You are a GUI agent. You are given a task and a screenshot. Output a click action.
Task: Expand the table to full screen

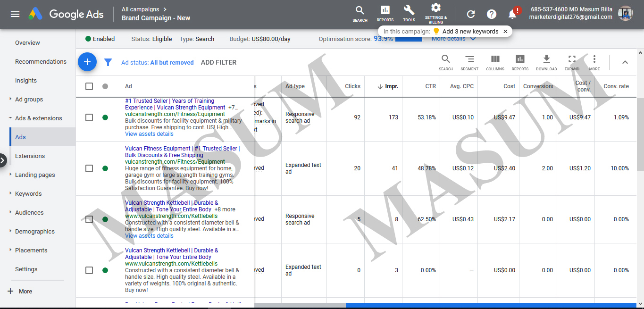click(572, 62)
